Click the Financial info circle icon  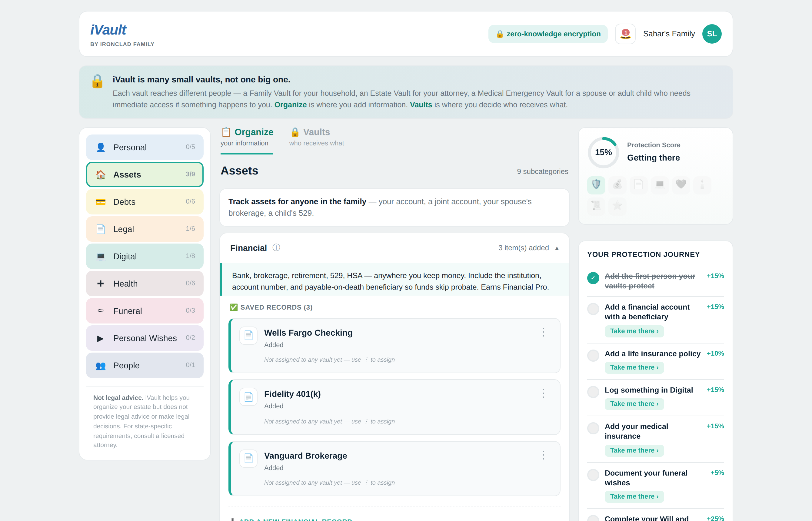point(276,248)
